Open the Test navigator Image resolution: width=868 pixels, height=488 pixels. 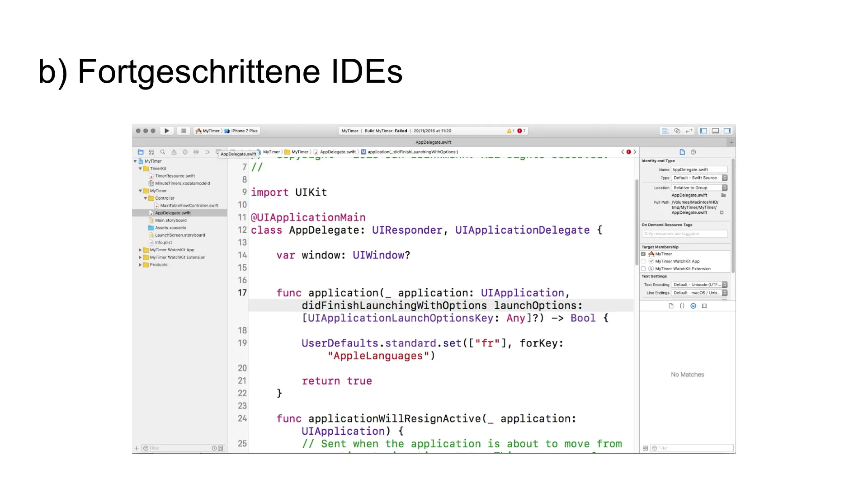pyautogui.click(x=185, y=152)
